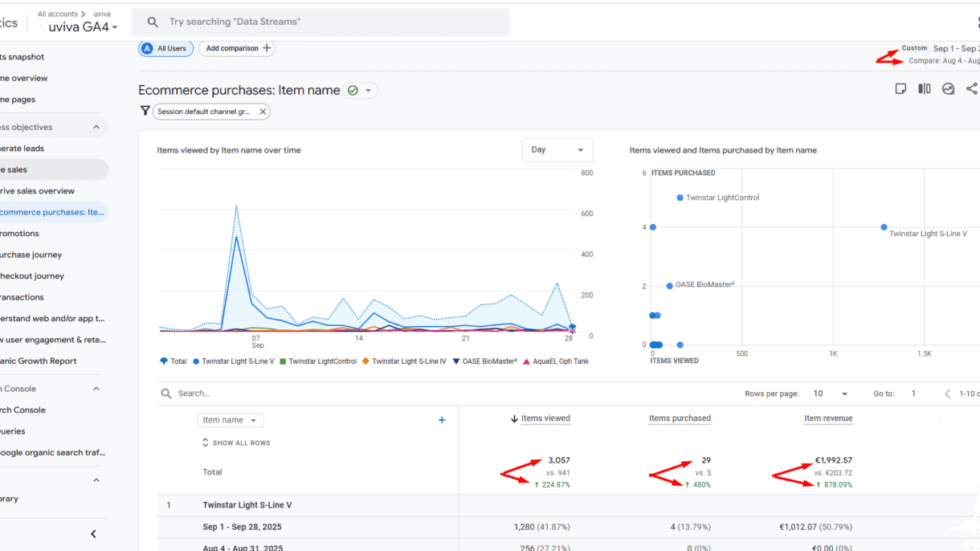The width and height of the screenshot is (980, 551).
Task: Open the Day granularity dropdown
Action: 557,150
